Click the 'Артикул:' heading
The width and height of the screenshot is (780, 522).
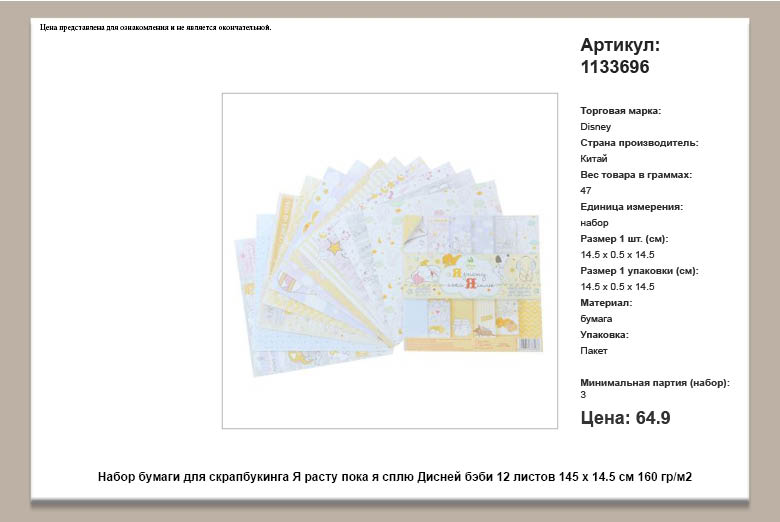620,45
